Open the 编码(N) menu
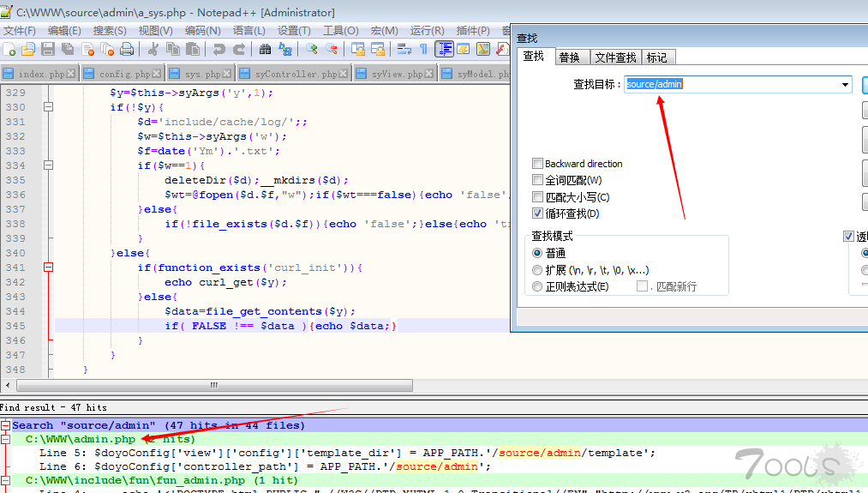The height and width of the screenshot is (493, 868). click(202, 31)
